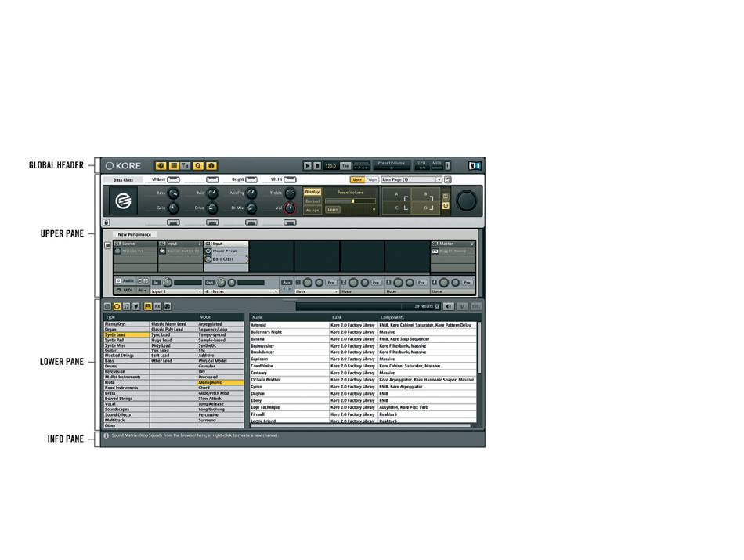The image size is (744, 560).
Task: Switch to the Plugin page tab
Action: pos(371,179)
